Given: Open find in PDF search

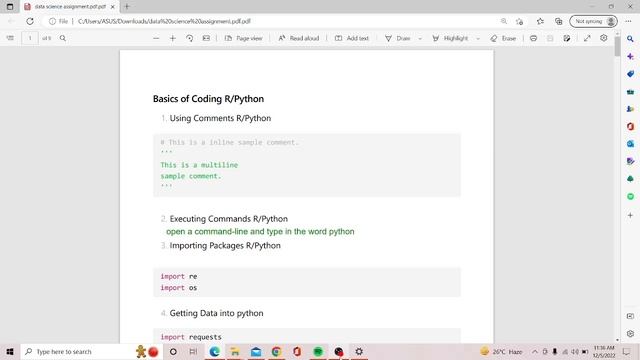Looking at the screenshot, I should (x=62, y=38).
